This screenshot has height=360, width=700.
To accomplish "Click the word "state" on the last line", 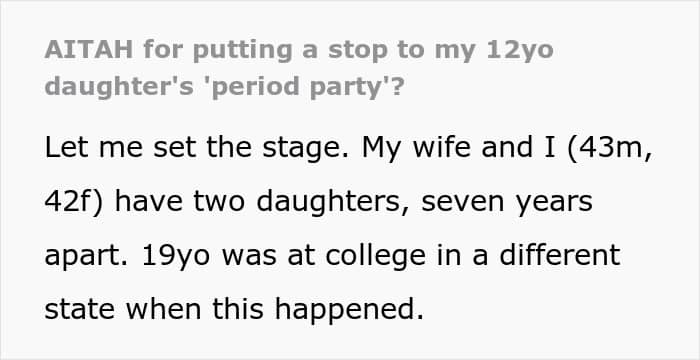I will click(79, 309).
